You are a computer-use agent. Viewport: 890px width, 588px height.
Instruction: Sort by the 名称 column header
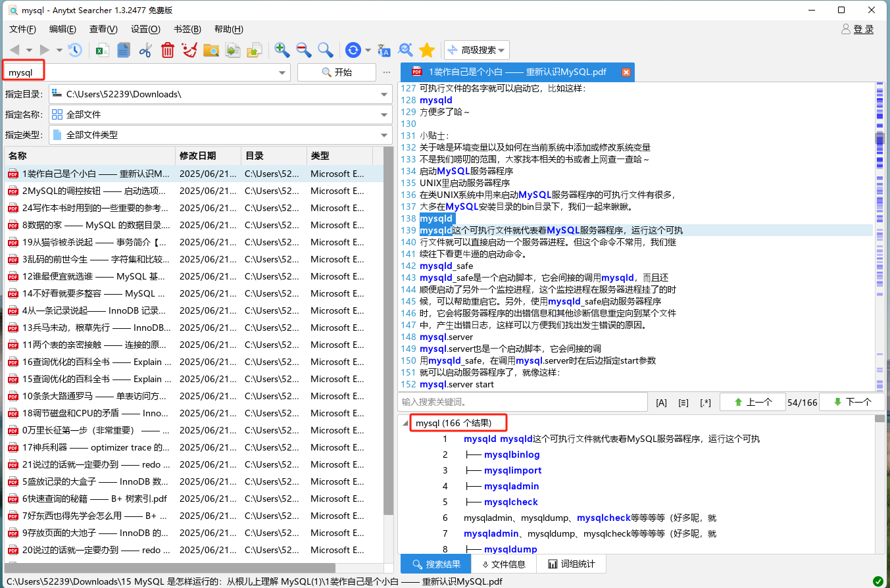[90, 156]
